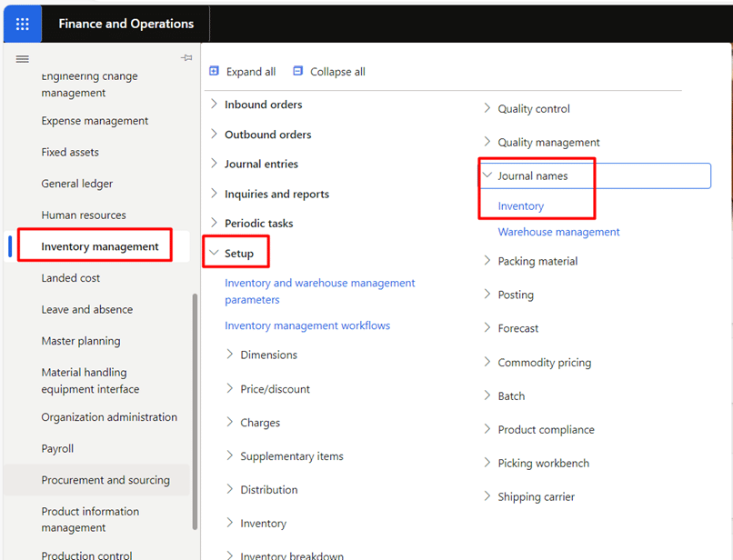Collapse the Journal names group
The image size is (733, 560).
pos(487,175)
